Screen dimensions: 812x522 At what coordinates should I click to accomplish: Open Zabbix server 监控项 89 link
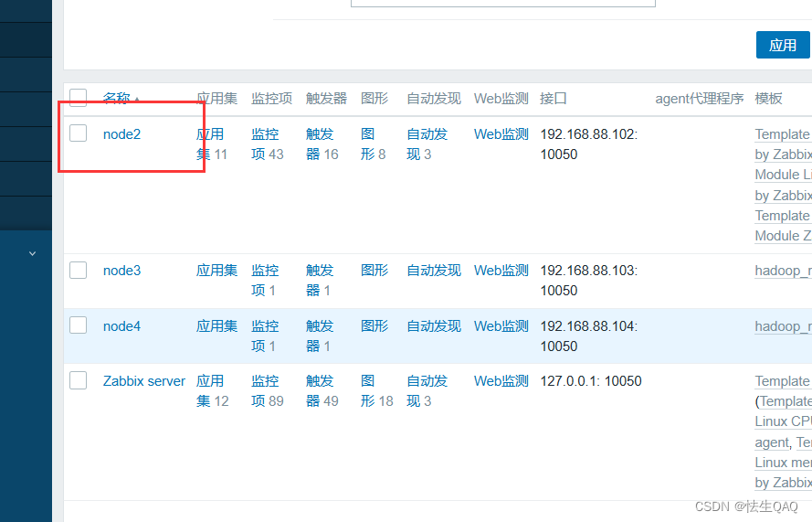[x=268, y=391]
